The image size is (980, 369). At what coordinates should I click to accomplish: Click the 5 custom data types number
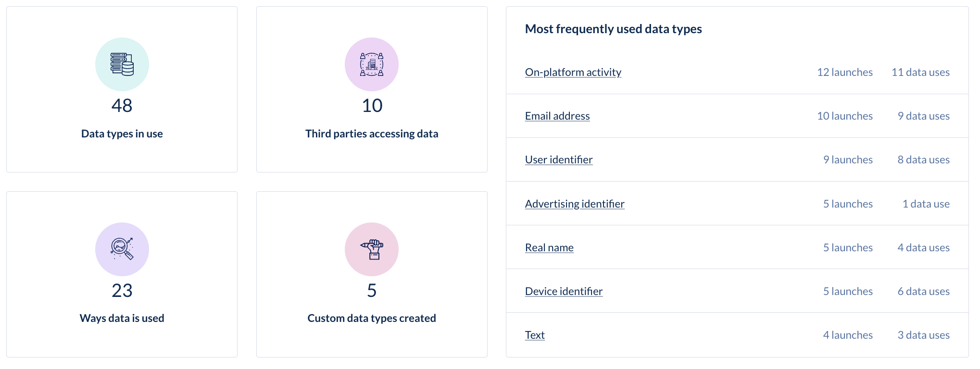click(x=372, y=291)
